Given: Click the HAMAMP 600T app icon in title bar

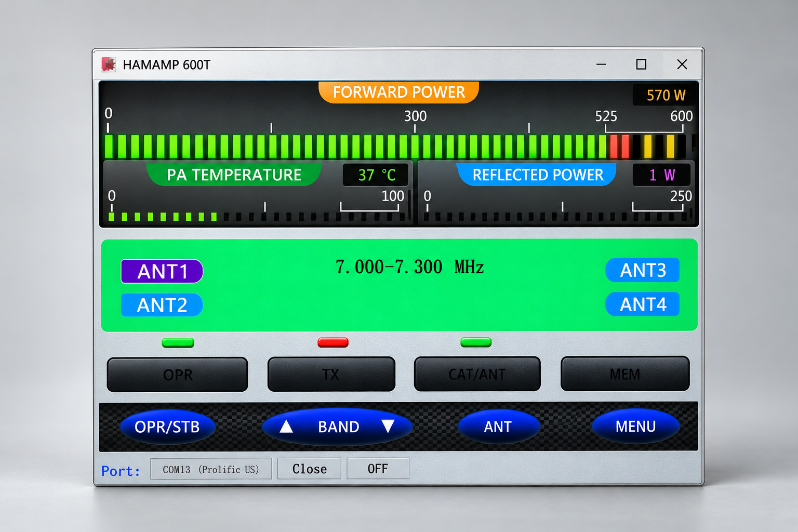Looking at the screenshot, I should pos(109,64).
